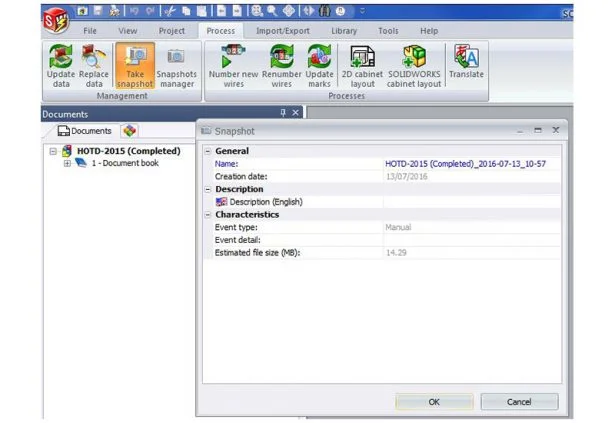Collapse the Characteristics section

tap(208, 214)
